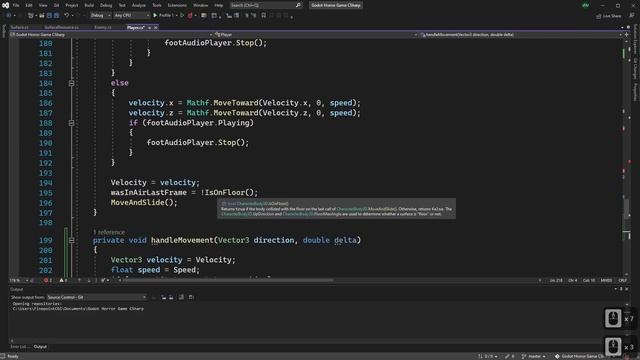The image size is (640, 360).
Task: Open the Debug menu
Action: click(106, 5)
